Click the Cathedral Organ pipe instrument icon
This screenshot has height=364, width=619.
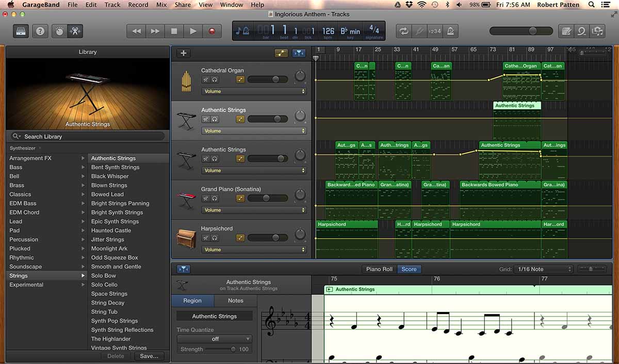point(186,80)
